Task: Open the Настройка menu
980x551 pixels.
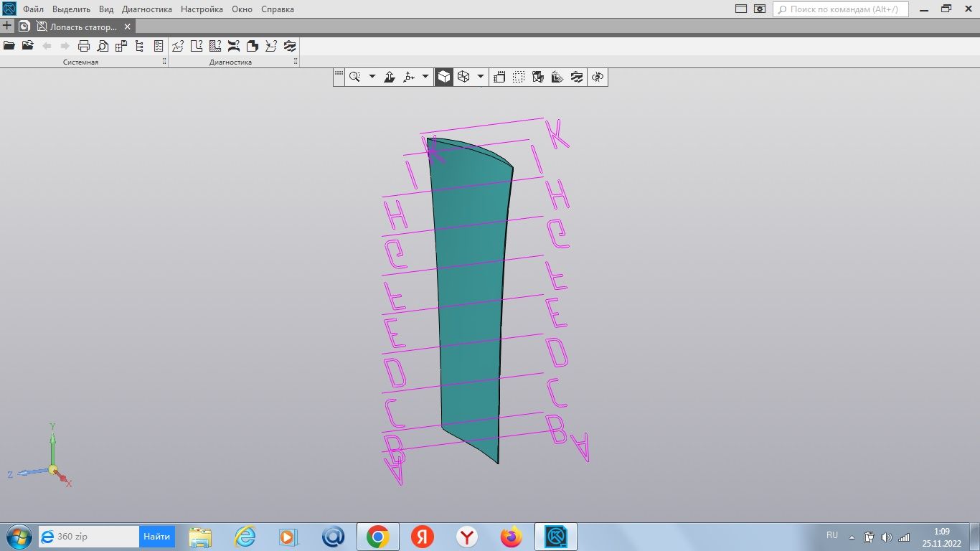Action: [202, 9]
